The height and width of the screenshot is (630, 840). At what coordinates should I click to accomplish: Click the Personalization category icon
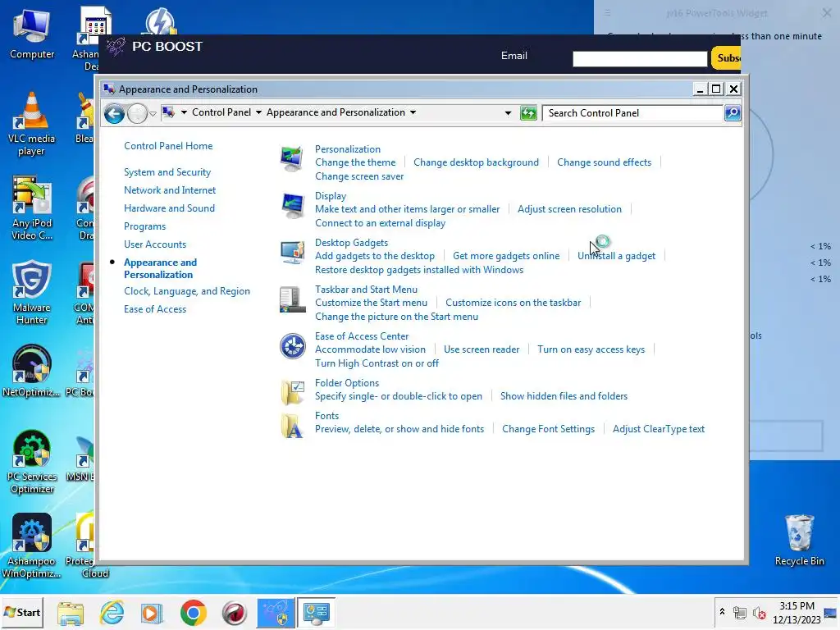click(x=293, y=159)
